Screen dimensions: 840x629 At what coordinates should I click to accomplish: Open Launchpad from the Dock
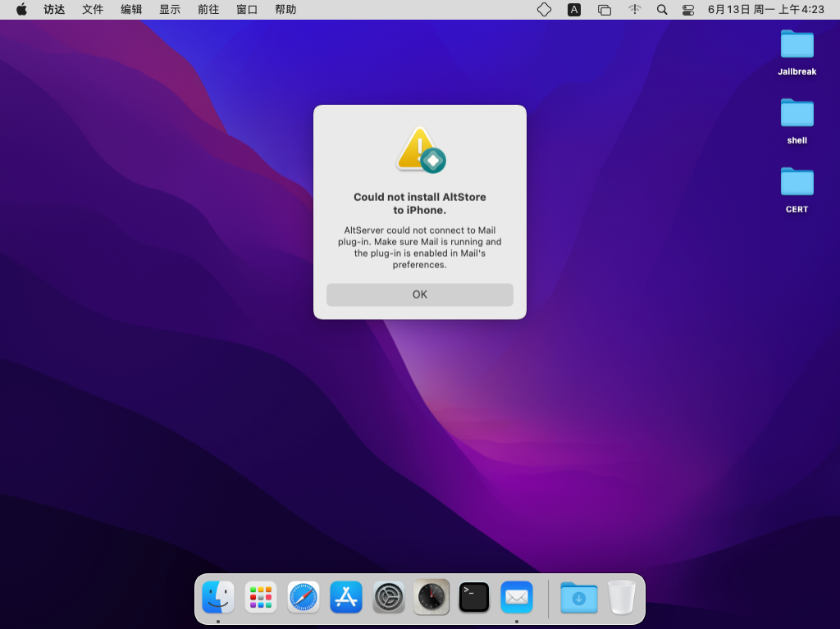pos(260,597)
